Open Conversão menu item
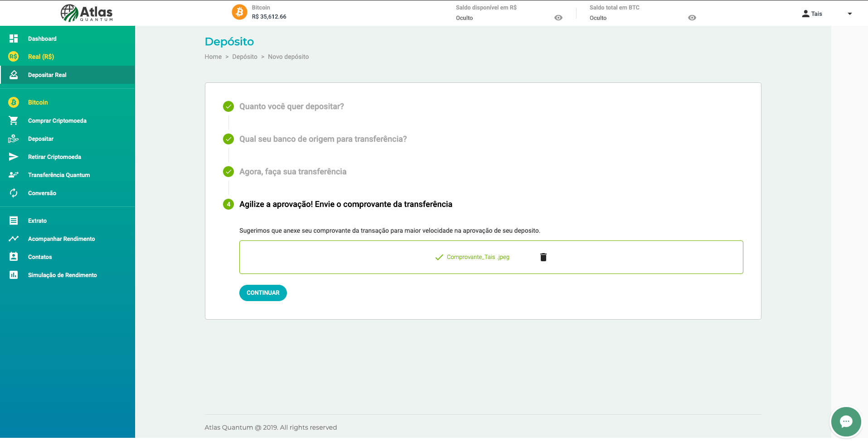868x441 pixels. 42,193
